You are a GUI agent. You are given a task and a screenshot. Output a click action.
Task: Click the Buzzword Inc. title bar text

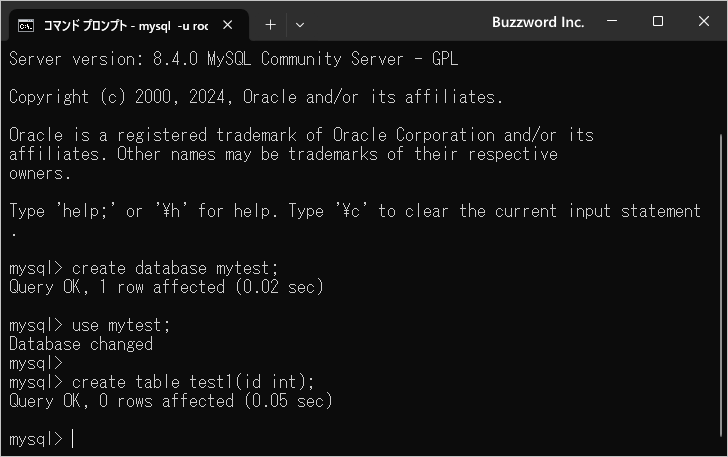(x=538, y=22)
